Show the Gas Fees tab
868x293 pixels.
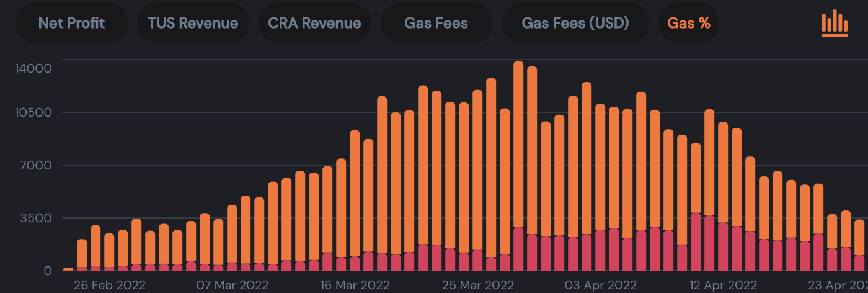[x=436, y=23]
